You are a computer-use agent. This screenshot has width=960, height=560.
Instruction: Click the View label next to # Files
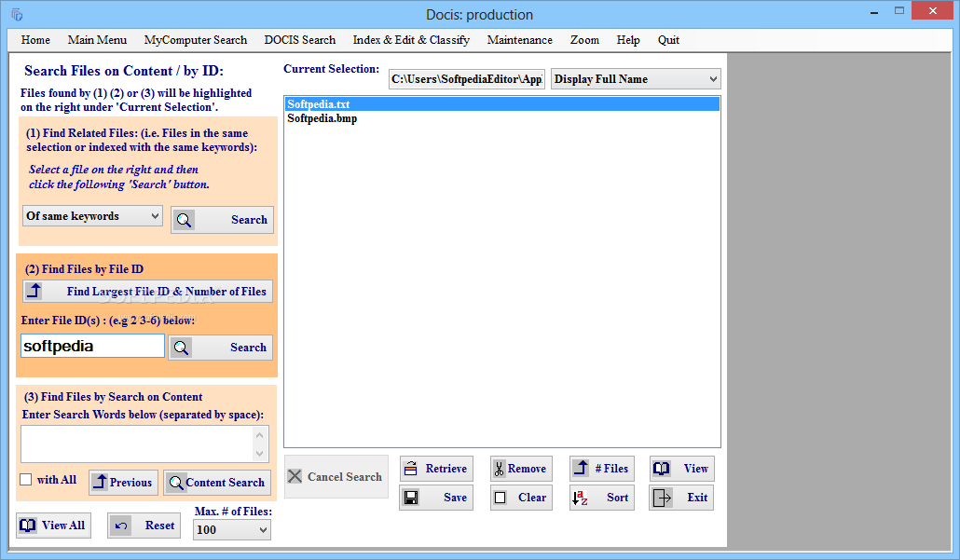pyautogui.click(x=695, y=468)
